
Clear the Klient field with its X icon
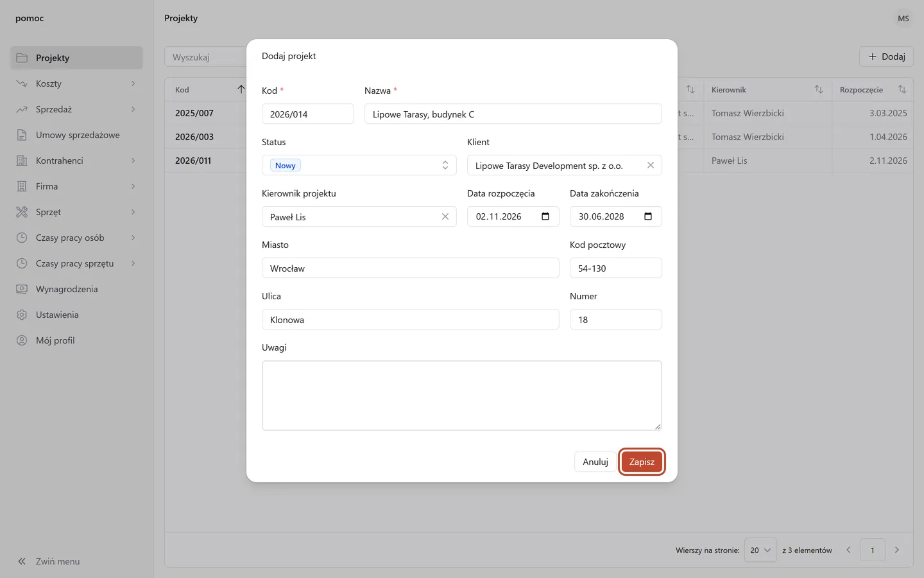tap(651, 165)
